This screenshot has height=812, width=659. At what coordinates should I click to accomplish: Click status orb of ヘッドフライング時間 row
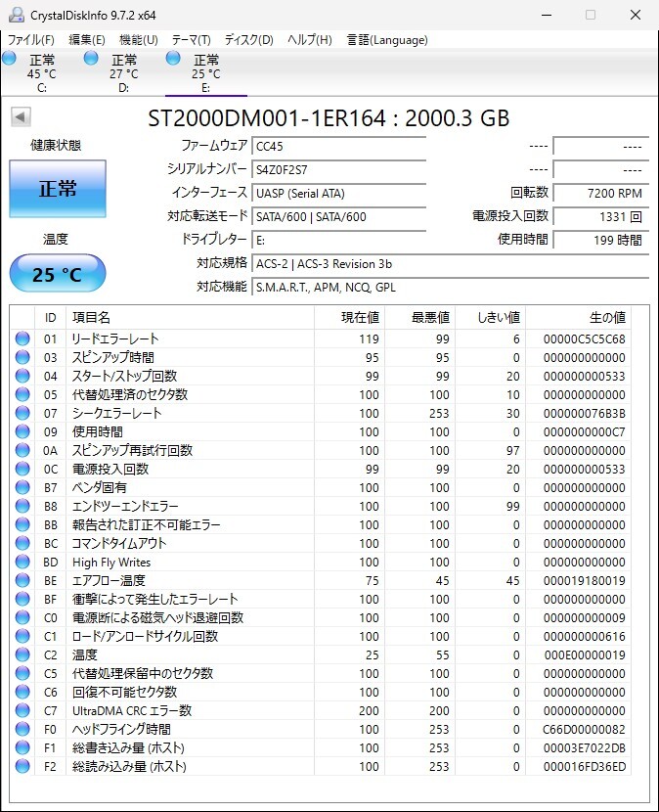coord(22,729)
